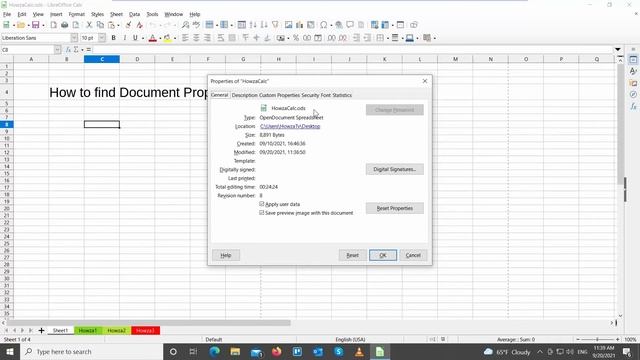Click the Align Left icon

[x=185, y=38]
